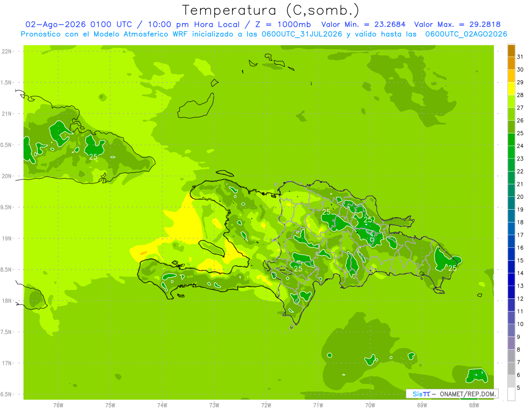Click the '27' color scale label
Image resolution: width=532 pixels, height=411 pixels.
coord(520,108)
